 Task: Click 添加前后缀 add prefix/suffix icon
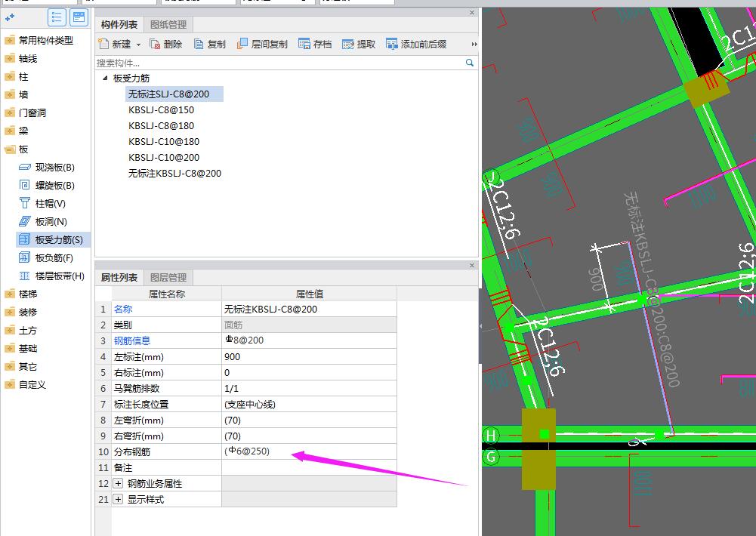tap(392, 45)
